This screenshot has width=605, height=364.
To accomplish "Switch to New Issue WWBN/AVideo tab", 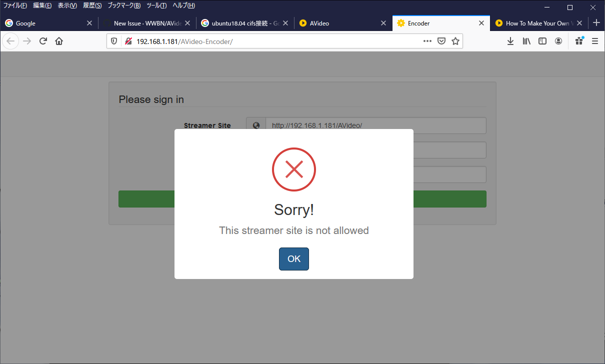I will point(146,23).
